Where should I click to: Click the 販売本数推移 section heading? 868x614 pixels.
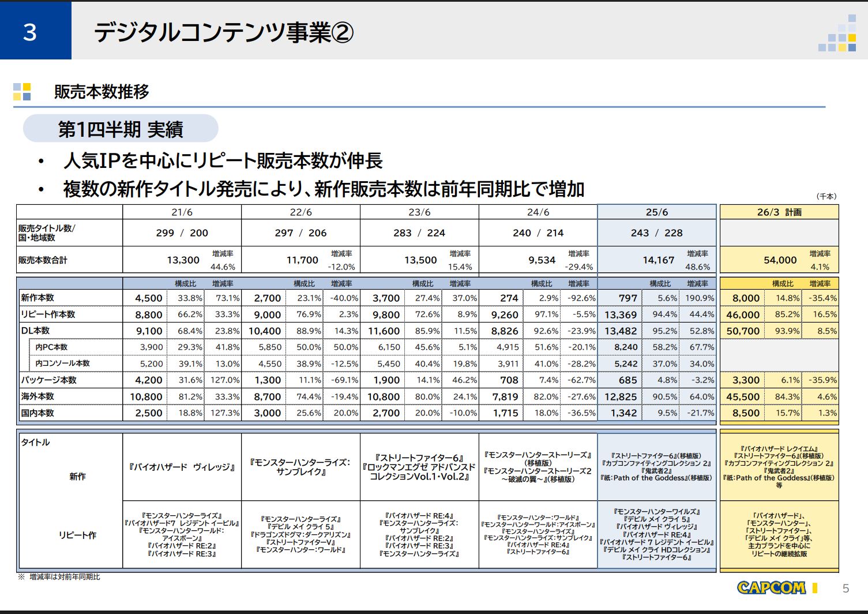pyautogui.click(x=102, y=91)
